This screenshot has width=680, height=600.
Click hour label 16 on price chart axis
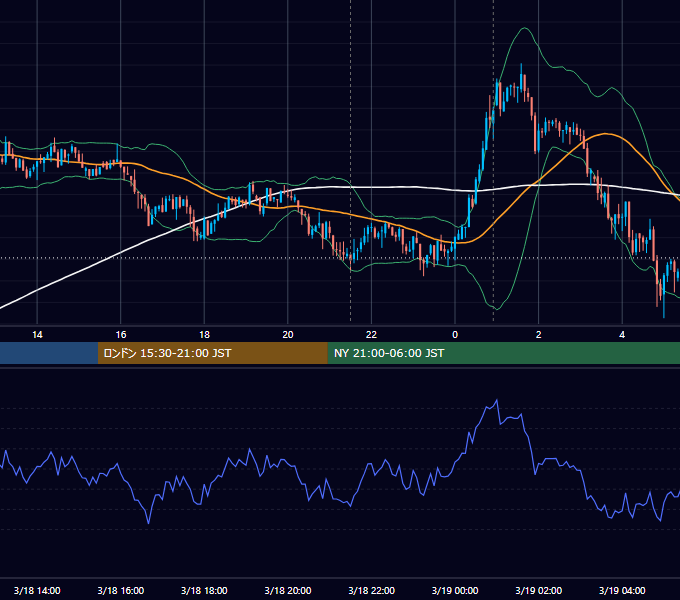[x=121, y=335]
